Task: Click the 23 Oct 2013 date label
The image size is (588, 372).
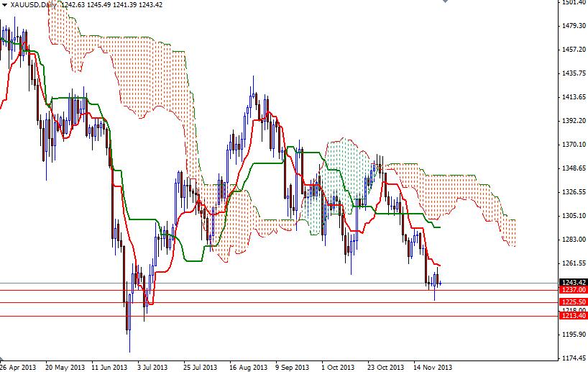Action: pos(385,367)
